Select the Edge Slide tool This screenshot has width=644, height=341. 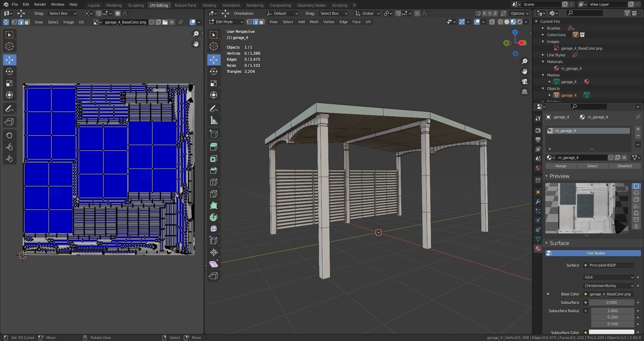tap(214, 241)
